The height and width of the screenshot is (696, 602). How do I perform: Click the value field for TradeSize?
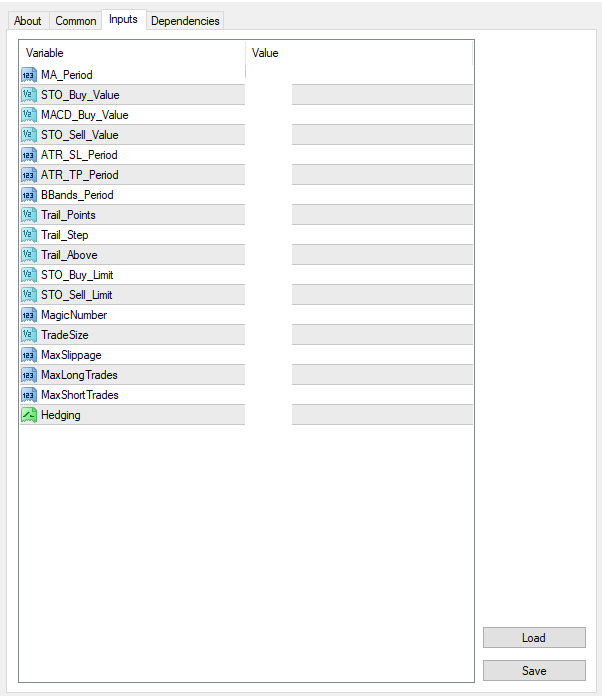[x=360, y=335]
